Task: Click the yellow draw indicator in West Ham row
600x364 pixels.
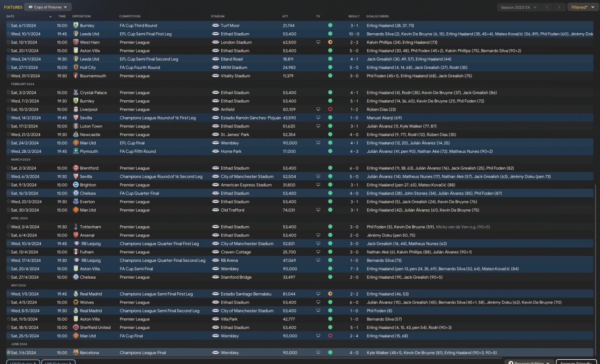Action: tap(330, 42)
